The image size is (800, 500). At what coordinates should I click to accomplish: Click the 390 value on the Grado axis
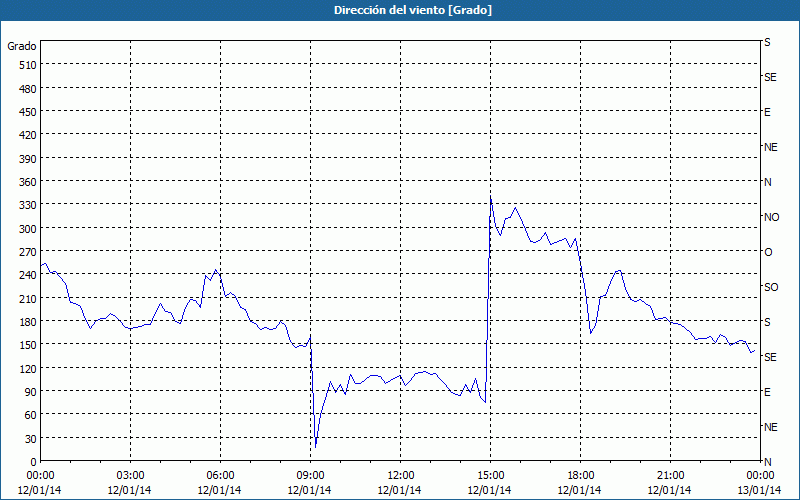28,159
